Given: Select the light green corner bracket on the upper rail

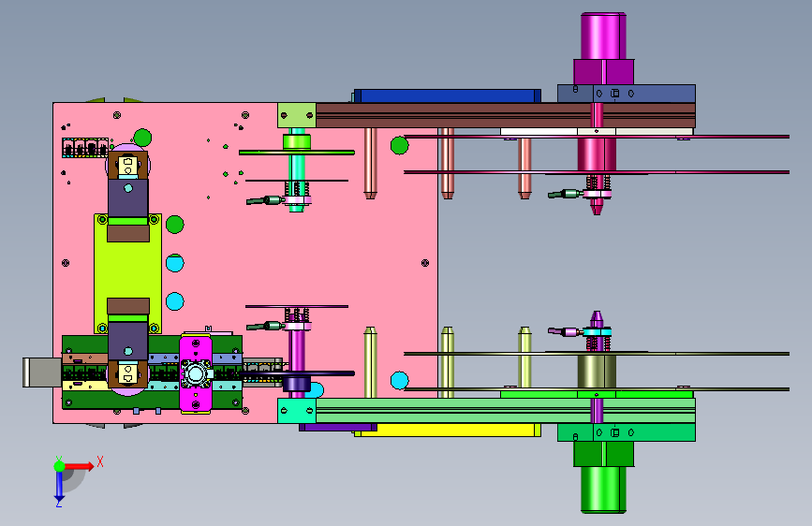Looking at the screenshot, I should point(297,115).
